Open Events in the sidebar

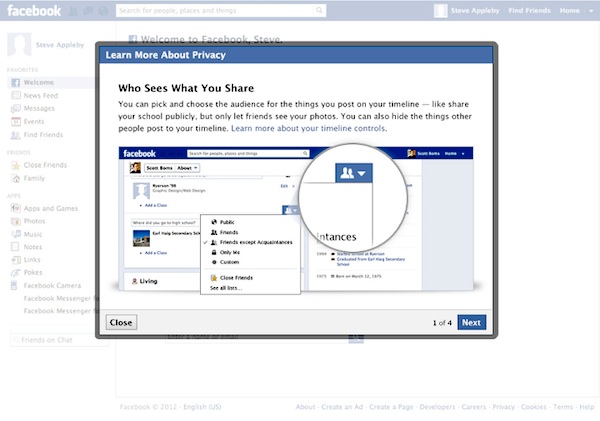pyautogui.click(x=34, y=121)
